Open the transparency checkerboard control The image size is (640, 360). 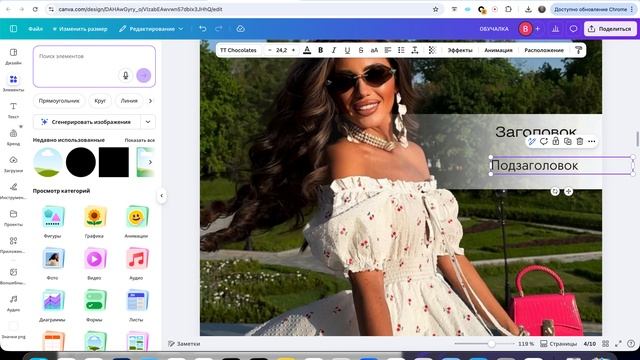coord(432,50)
